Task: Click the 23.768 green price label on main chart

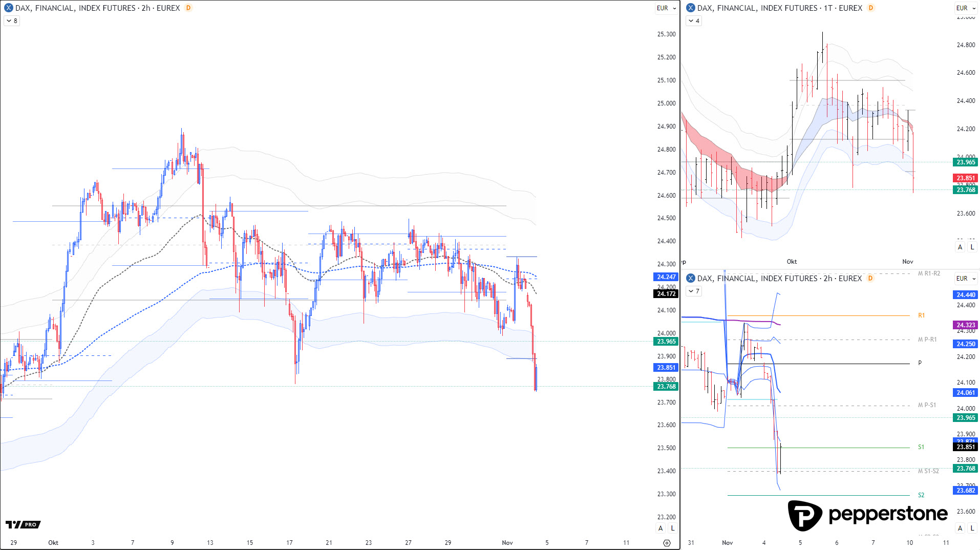Action: pos(666,387)
